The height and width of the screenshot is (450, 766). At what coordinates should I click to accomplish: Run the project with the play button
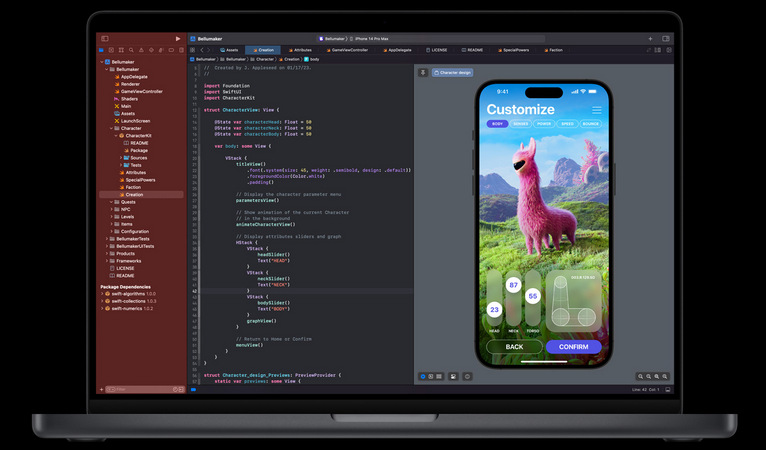178,39
